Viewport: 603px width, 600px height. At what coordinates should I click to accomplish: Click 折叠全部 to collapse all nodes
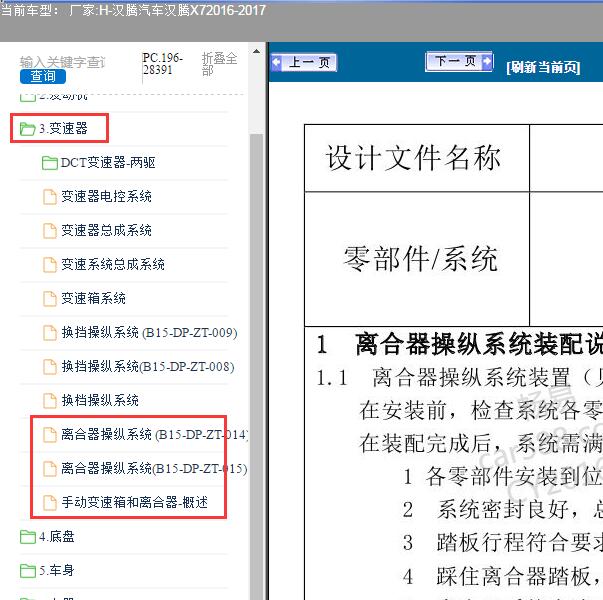(219, 64)
